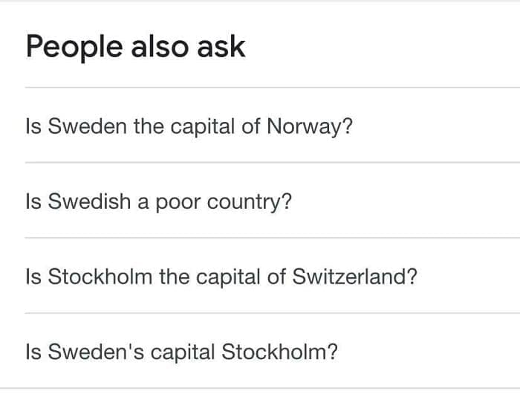520x420 pixels.
Task: Expand 'Is Sweden the capital of Norway?' question
Action: 189,126
